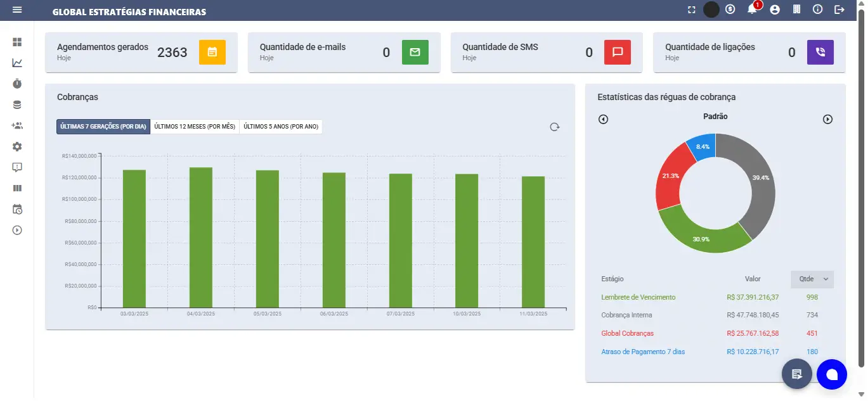Click the dollar coin icon in header
This screenshot has width=868, height=401.
coord(730,10)
